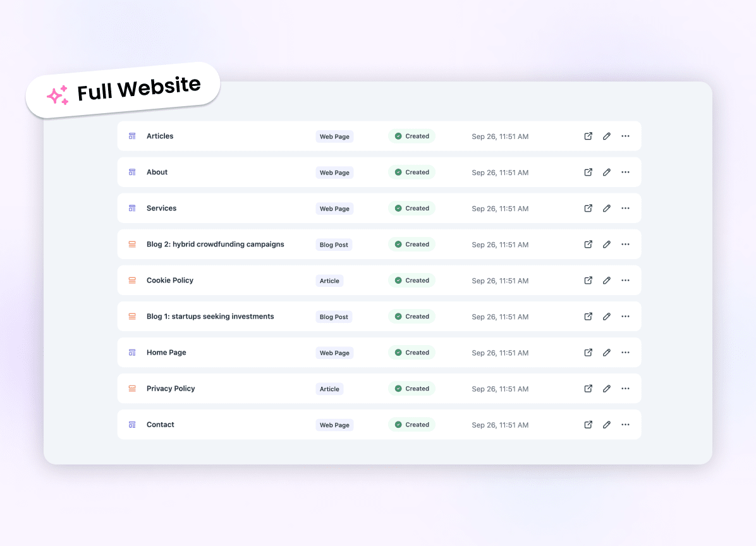Click the timestamp on the Privacy Policy row
756x546 pixels.
[x=500, y=389]
